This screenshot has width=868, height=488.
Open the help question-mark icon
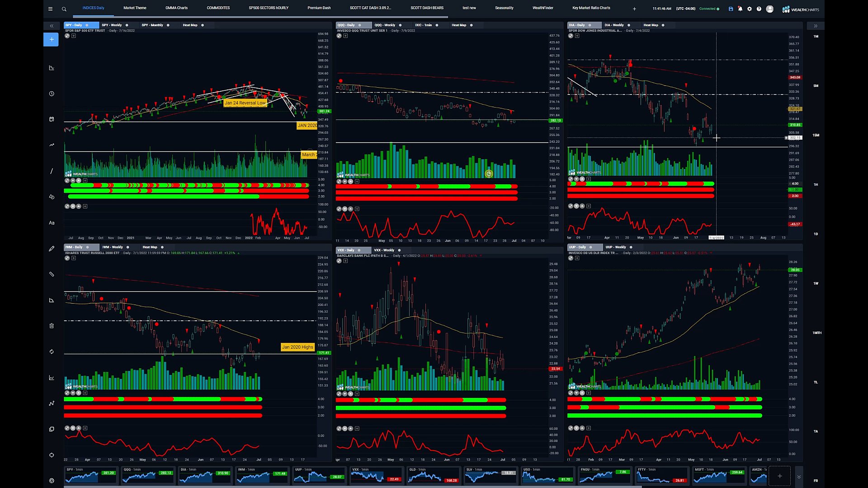click(759, 9)
